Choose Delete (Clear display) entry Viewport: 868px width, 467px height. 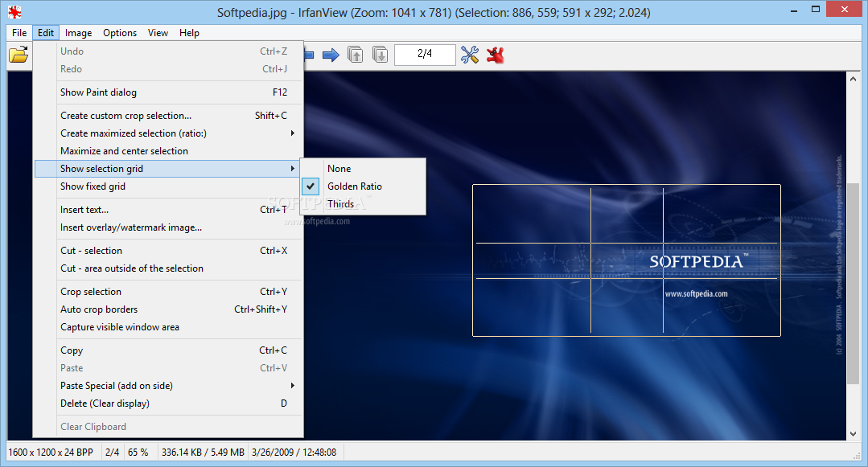[x=168, y=404]
